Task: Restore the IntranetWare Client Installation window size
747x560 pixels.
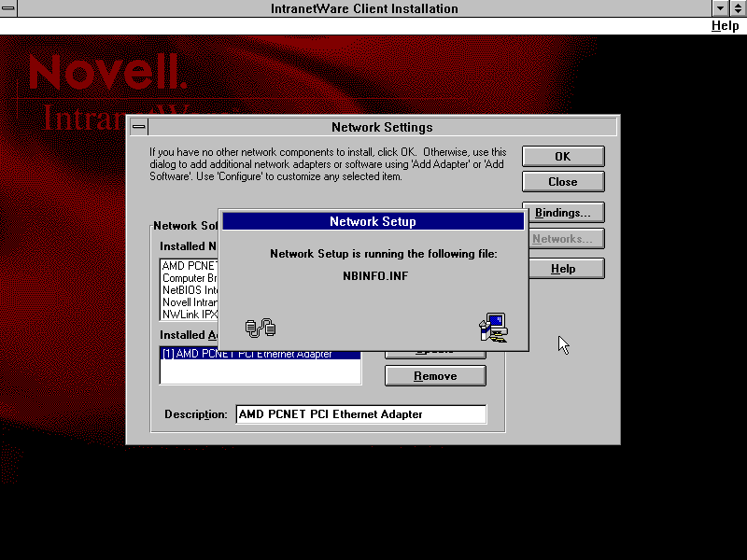Action: (738, 8)
